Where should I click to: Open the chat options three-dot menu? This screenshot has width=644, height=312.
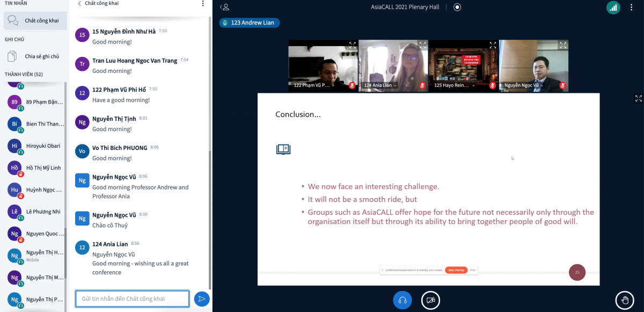click(202, 4)
